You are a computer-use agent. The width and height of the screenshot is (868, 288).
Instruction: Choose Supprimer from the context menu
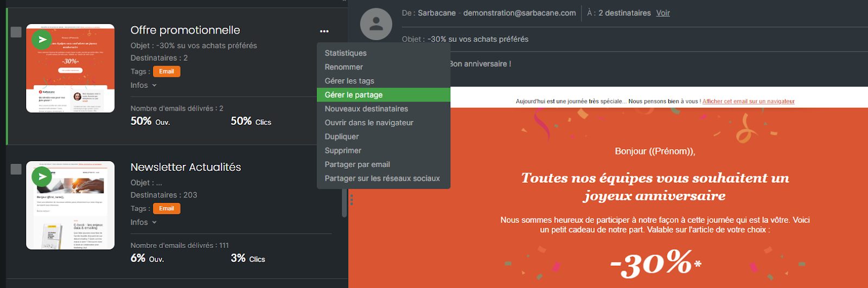pos(384,151)
